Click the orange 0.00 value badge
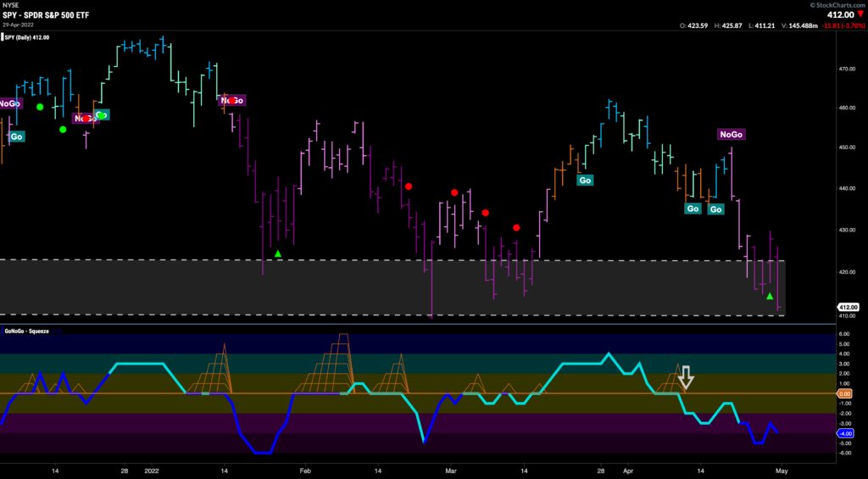Image resolution: width=868 pixels, height=479 pixels. click(x=845, y=393)
